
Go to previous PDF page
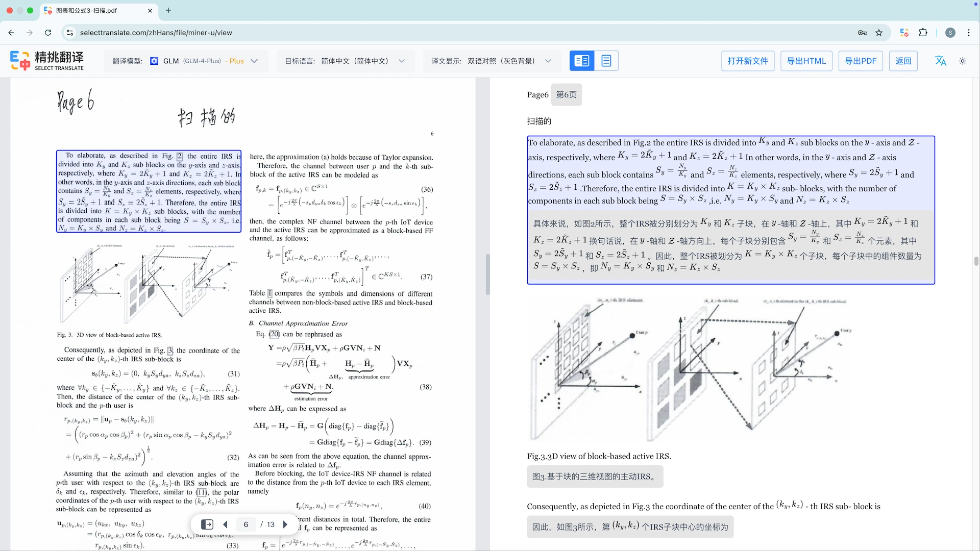pyautogui.click(x=225, y=524)
